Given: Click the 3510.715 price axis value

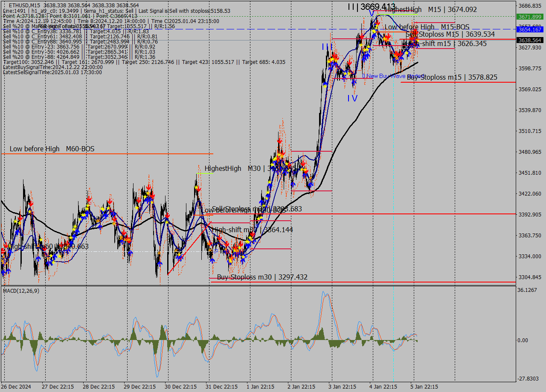Looking at the screenshot, I should tap(529, 131).
